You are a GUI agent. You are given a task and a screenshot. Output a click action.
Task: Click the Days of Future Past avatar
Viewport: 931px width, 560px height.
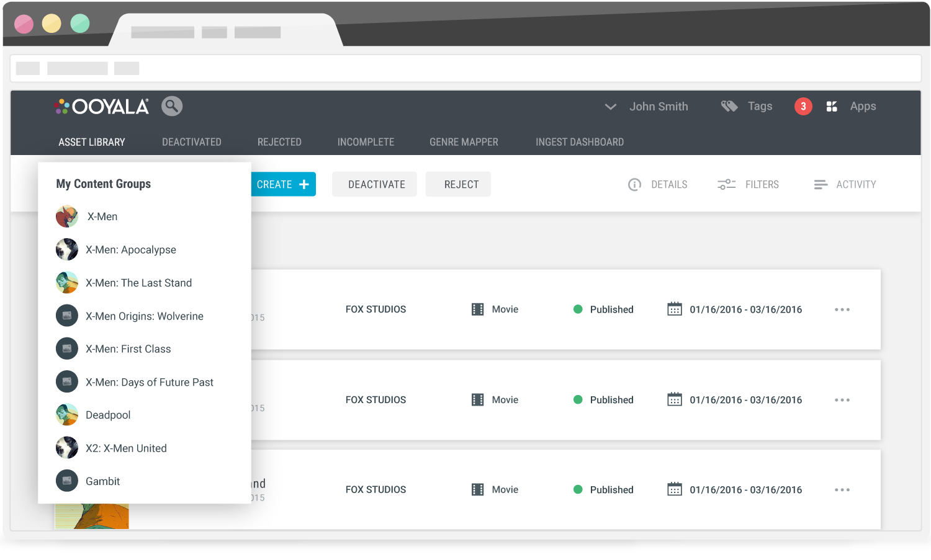click(67, 382)
